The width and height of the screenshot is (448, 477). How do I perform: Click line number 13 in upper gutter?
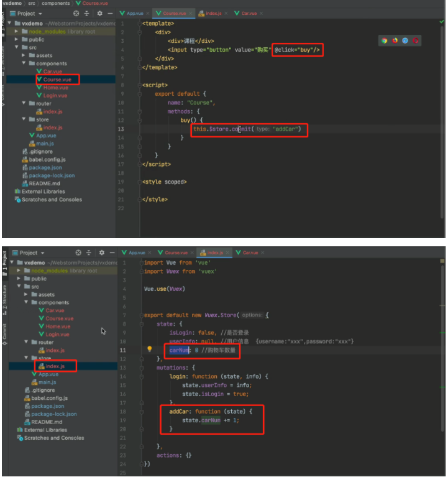[x=121, y=129]
